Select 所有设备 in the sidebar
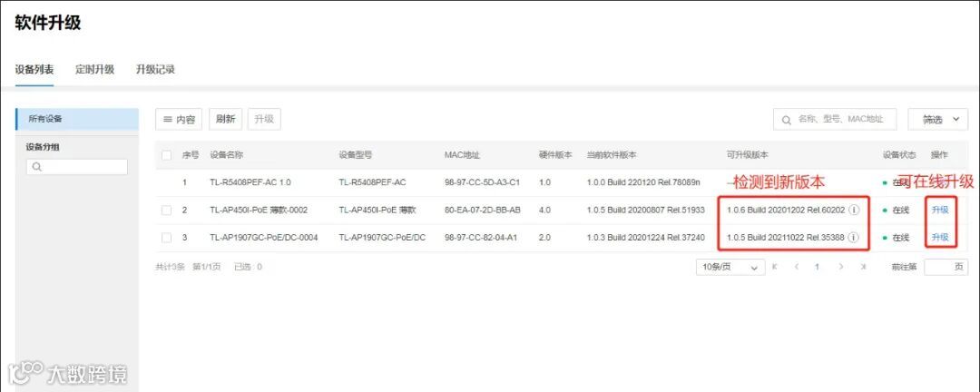Image resolution: width=980 pixels, height=392 pixels. [77, 119]
